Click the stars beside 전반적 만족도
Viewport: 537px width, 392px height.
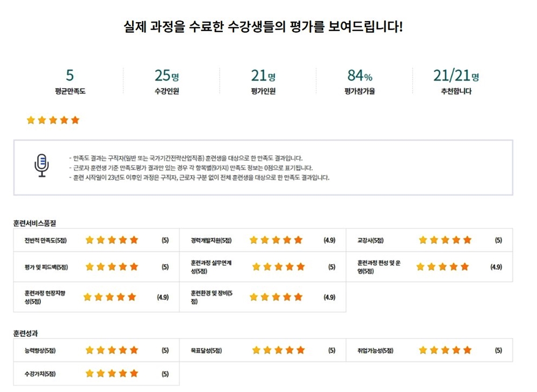pyautogui.click(x=112, y=240)
